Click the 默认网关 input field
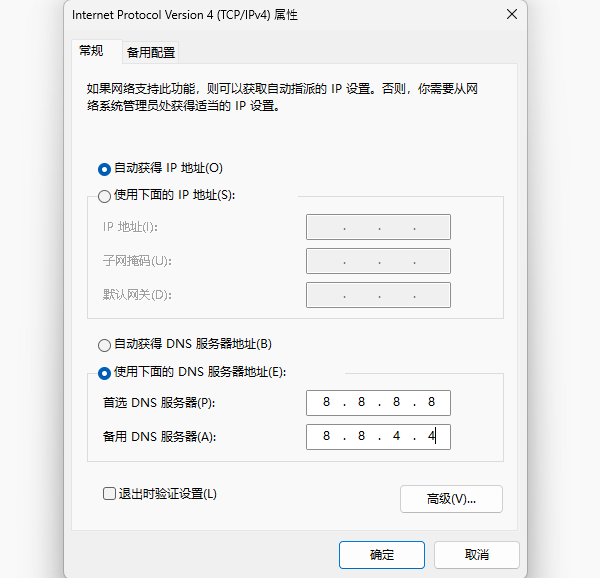600x578 pixels. click(378, 295)
